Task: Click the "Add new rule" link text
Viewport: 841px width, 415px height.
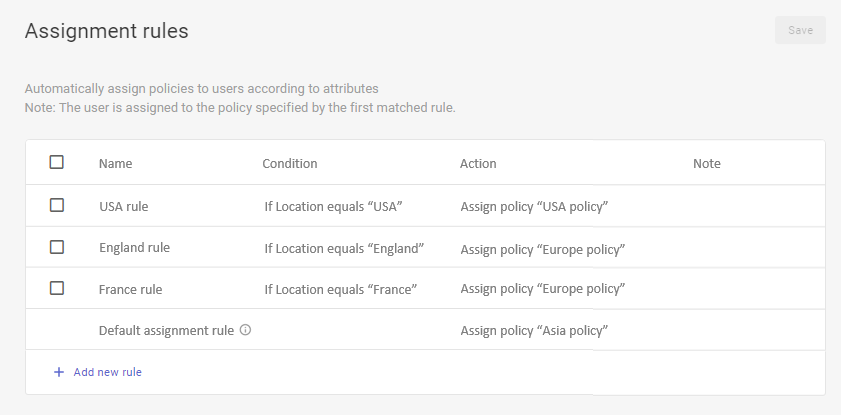Action: [x=107, y=372]
